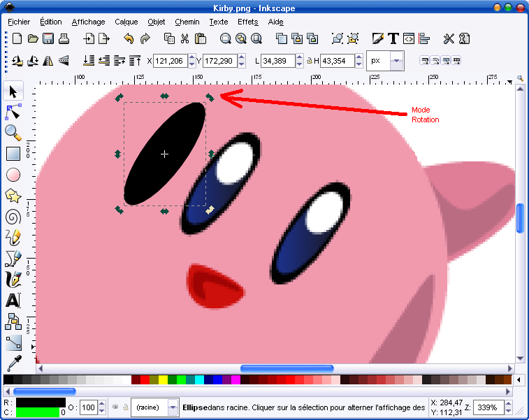Select the Color dropper tool
529x420 pixels.
pyautogui.click(x=14, y=363)
